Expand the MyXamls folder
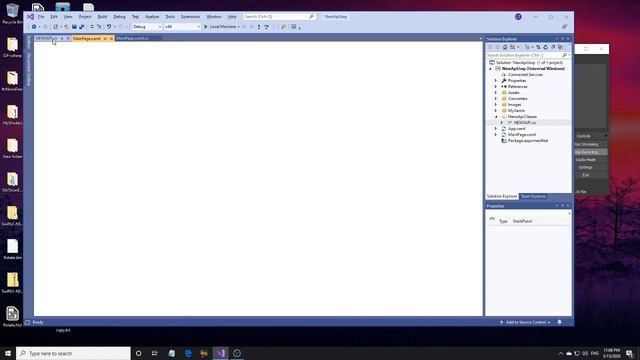 (x=496, y=111)
